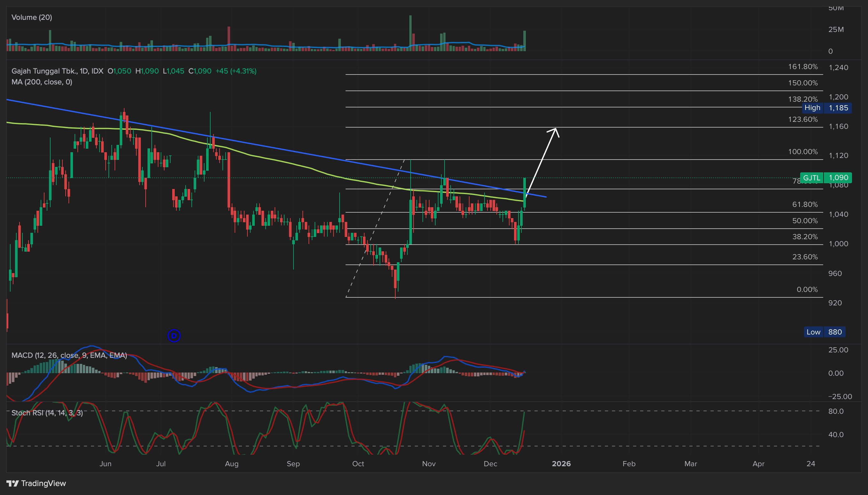Click the Gajah Tunggal Tbk. symbol title

click(x=44, y=71)
